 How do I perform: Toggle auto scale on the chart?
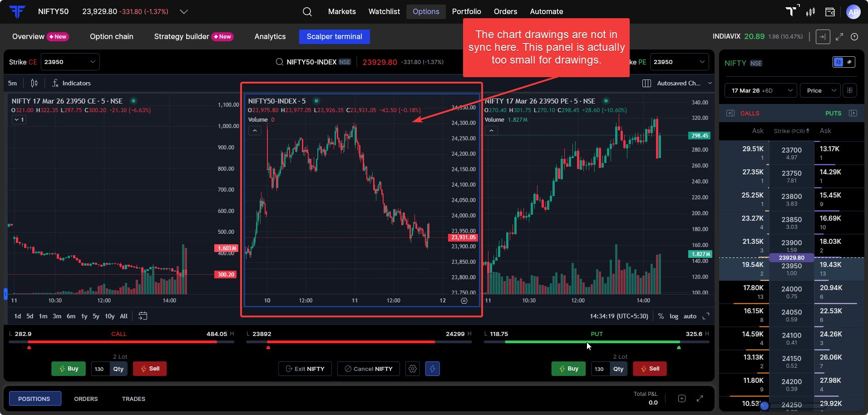(x=690, y=316)
